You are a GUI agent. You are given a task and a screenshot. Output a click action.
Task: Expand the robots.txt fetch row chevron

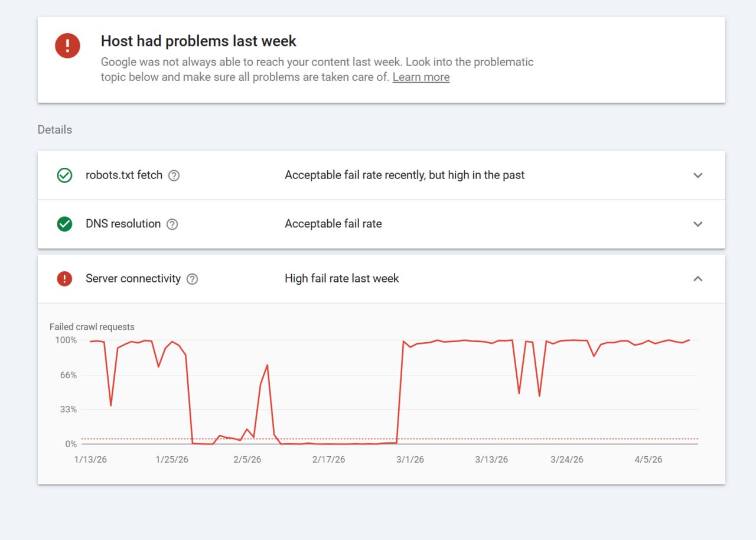(698, 175)
